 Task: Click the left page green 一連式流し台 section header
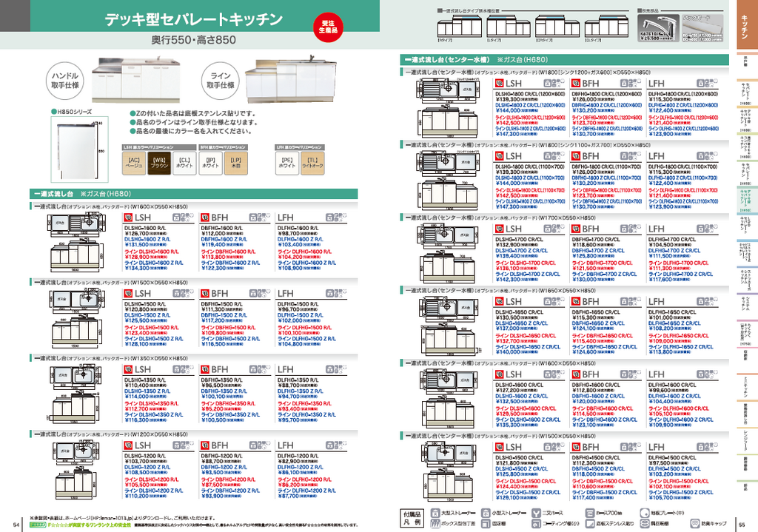tap(194, 194)
